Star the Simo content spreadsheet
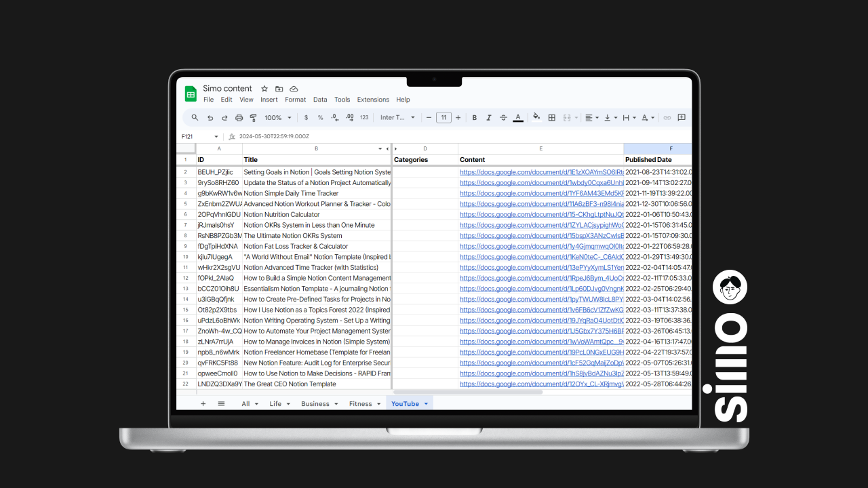Screen dimensions: 868x488 pos(264,88)
